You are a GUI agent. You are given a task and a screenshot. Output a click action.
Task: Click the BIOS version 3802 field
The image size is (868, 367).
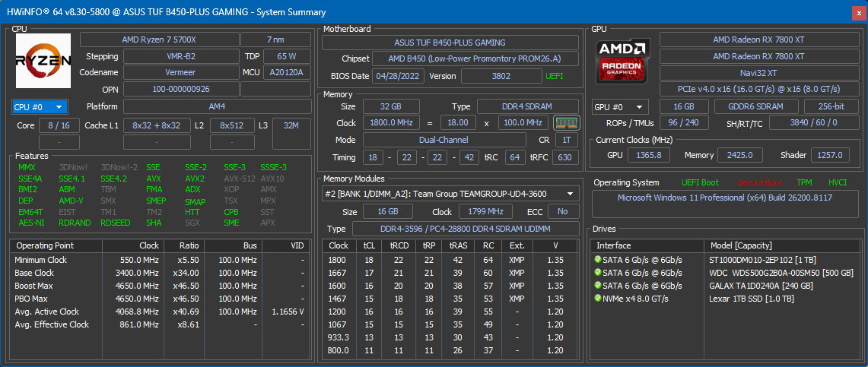point(501,76)
